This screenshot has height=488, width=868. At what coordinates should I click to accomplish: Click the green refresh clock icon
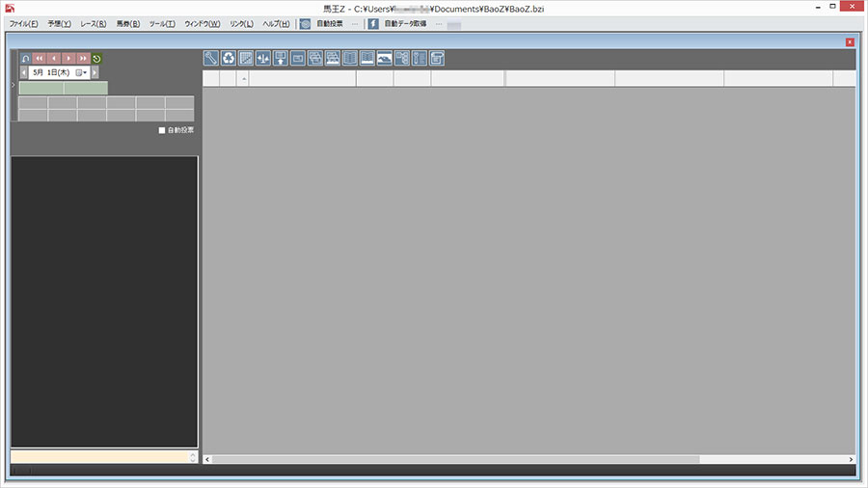(x=96, y=58)
